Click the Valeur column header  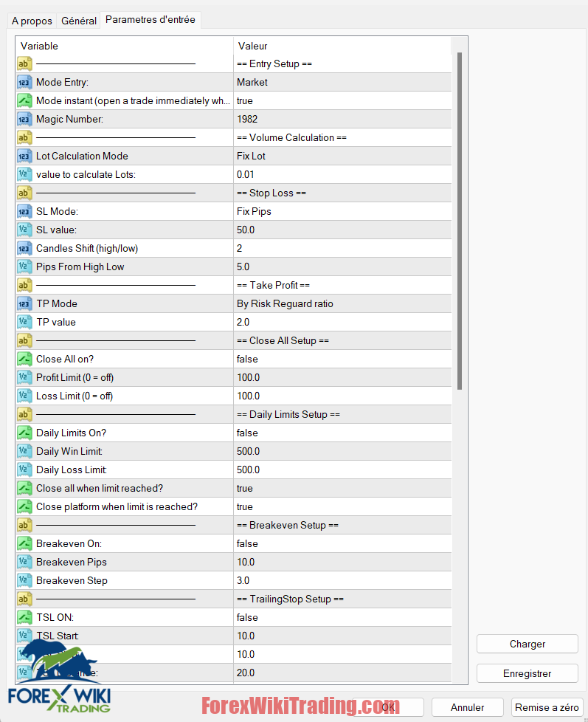(343, 46)
